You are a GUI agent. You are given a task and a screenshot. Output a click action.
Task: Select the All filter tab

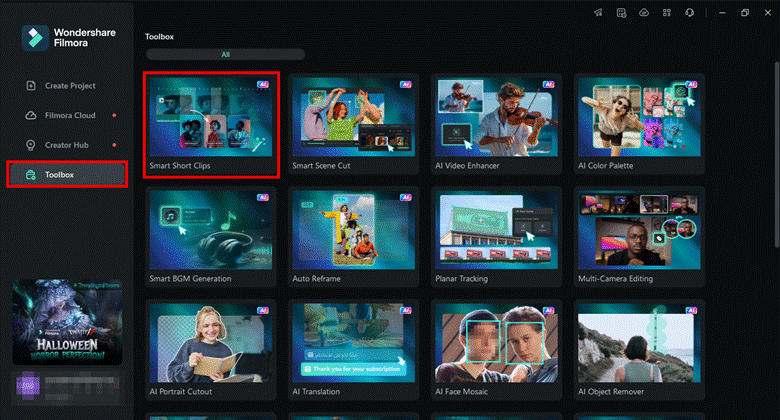click(x=225, y=54)
